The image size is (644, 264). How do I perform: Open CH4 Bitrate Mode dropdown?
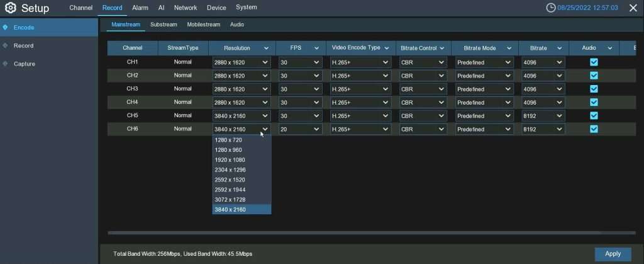tap(485, 103)
